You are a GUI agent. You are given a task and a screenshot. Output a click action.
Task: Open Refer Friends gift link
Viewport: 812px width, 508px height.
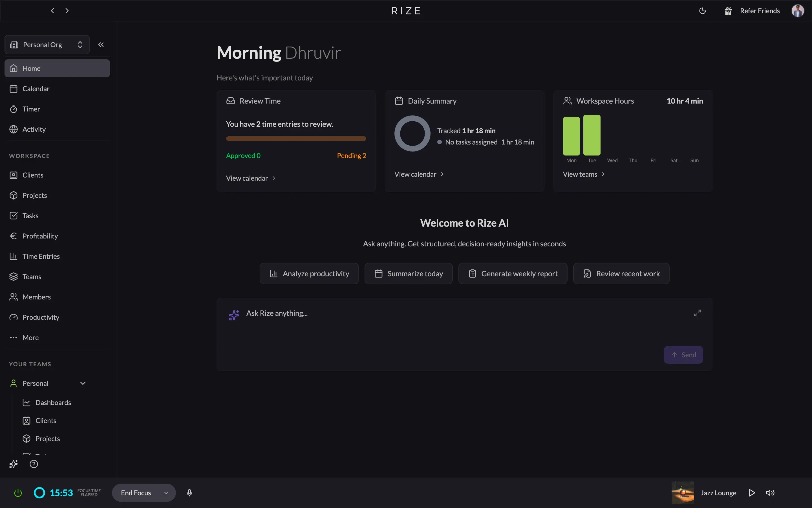(752, 11)
